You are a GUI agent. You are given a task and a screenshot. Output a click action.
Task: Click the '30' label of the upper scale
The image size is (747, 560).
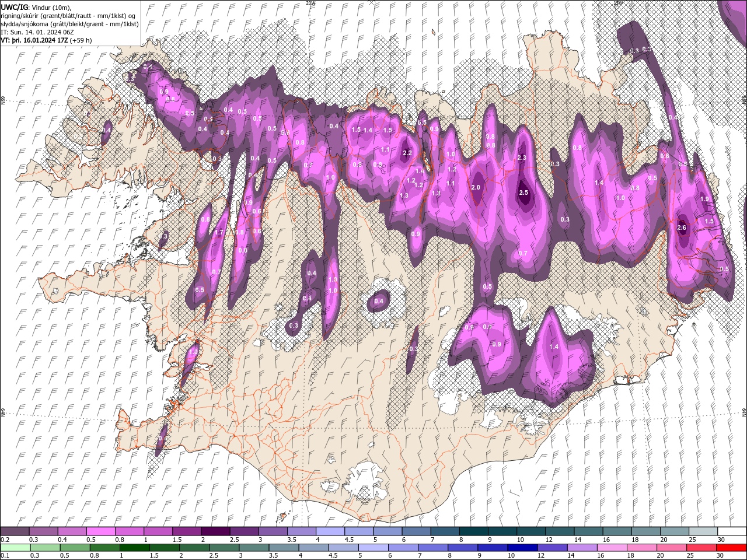tap(721, 540)
